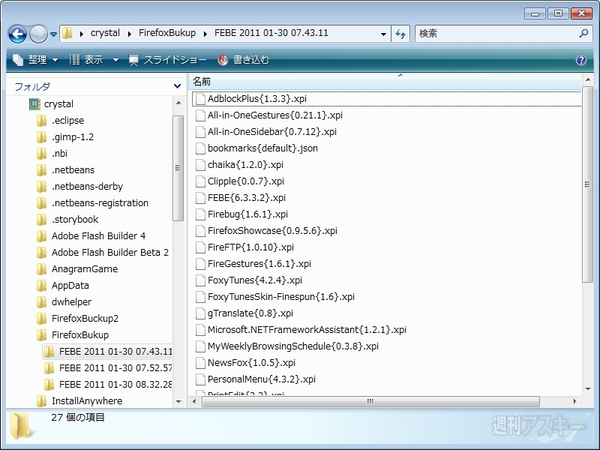Image resolution: width=600 pixels, height=450 pixels.
Task: Click the chaika{1.2.0}.xpi file icon
Action: (201, 165)
